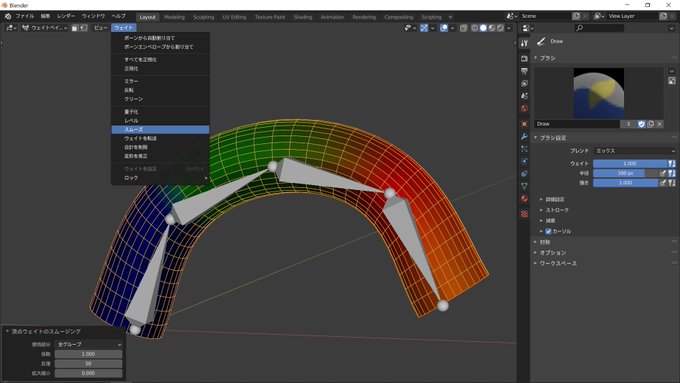Open the editor type dropdown in viewport
The image size is (680, 383).
[x=11, y=28]
